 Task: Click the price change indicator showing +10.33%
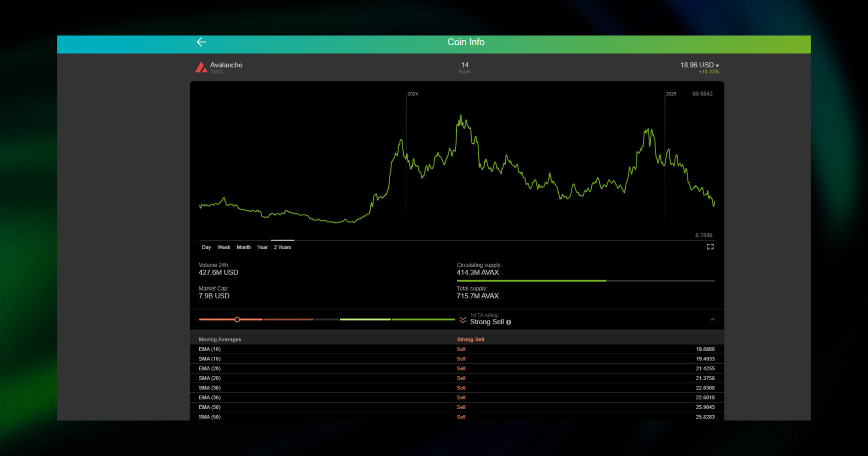[x=708, y=71]
